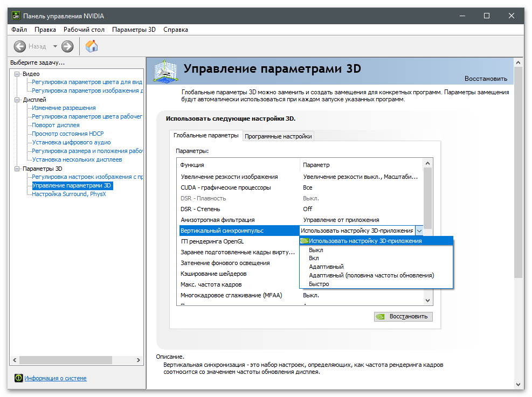Open the Back button history dropdown arrow
Screen dimensions: 532x397
tap(54, 46)
